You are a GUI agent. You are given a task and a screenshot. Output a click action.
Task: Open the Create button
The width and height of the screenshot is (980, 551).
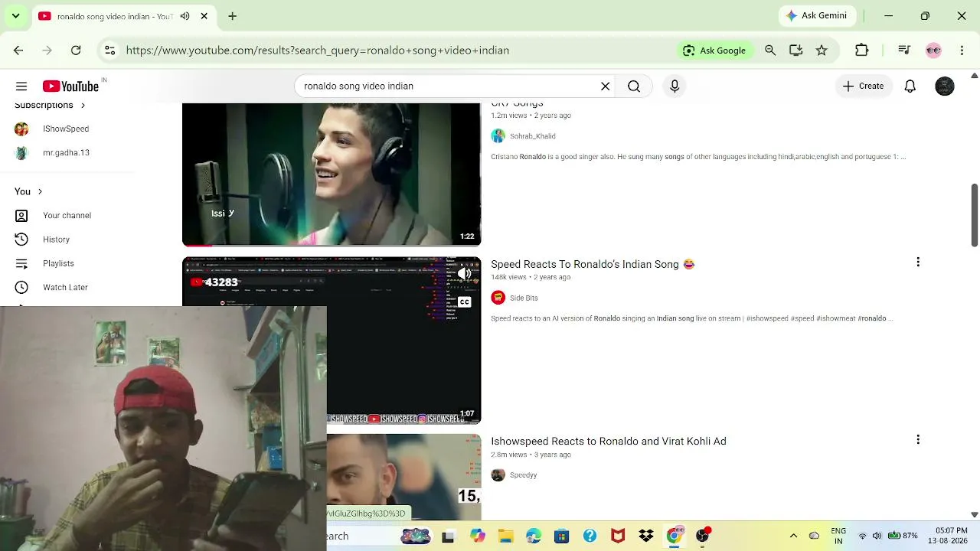[863, 86]
